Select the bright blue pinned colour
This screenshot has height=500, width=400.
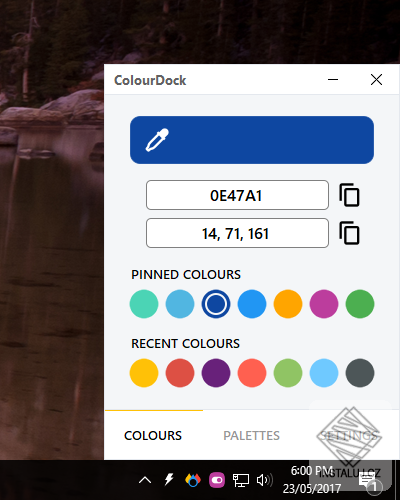coord(252,304)
